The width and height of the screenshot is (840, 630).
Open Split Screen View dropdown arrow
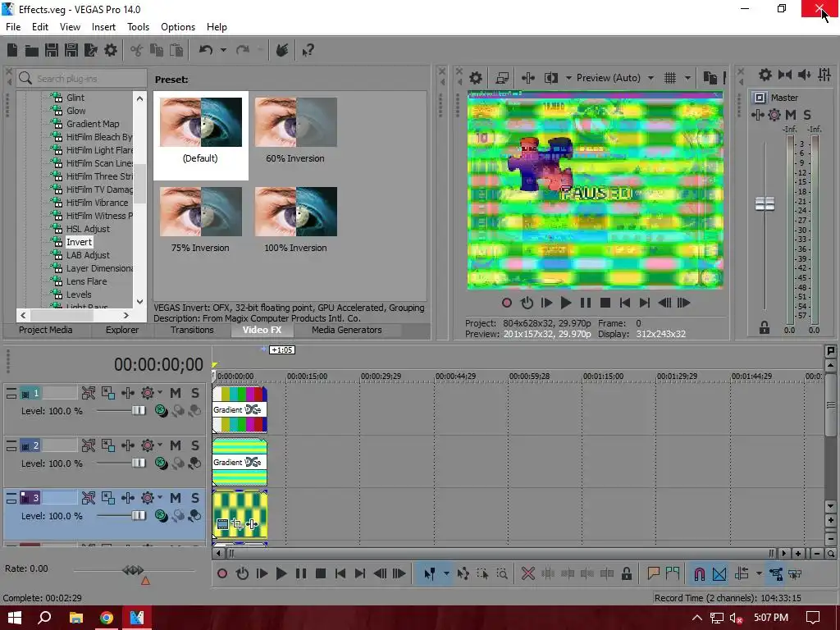point(568,78)
